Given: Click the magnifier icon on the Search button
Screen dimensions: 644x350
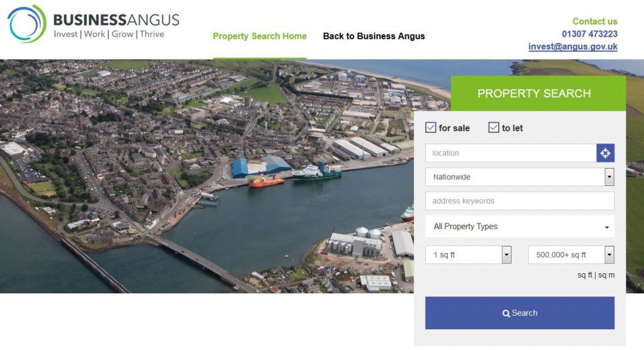Looking at the screenshot, I should click(x=506, y=313).
